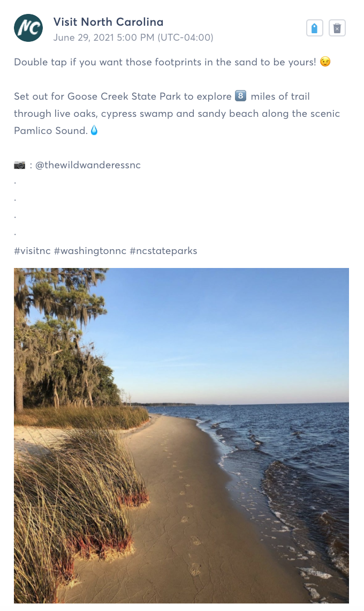
Task: Click the 'Set out for Goose Creek' text
Action: (123, 96)
